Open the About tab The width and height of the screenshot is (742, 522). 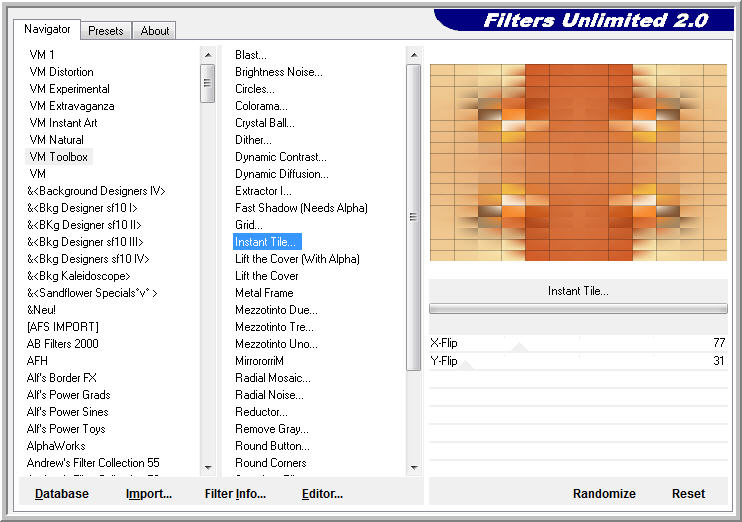pyautogui.click(x=154, y=31)
